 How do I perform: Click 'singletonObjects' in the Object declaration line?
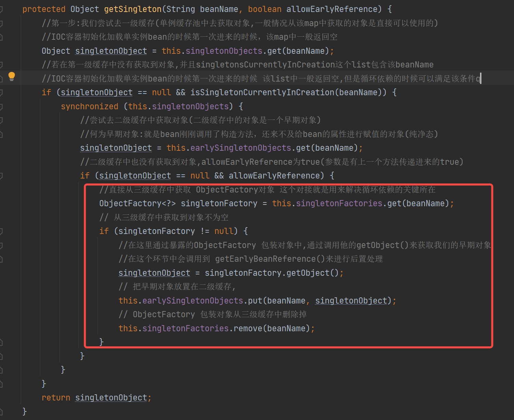[x=224, y=51]
